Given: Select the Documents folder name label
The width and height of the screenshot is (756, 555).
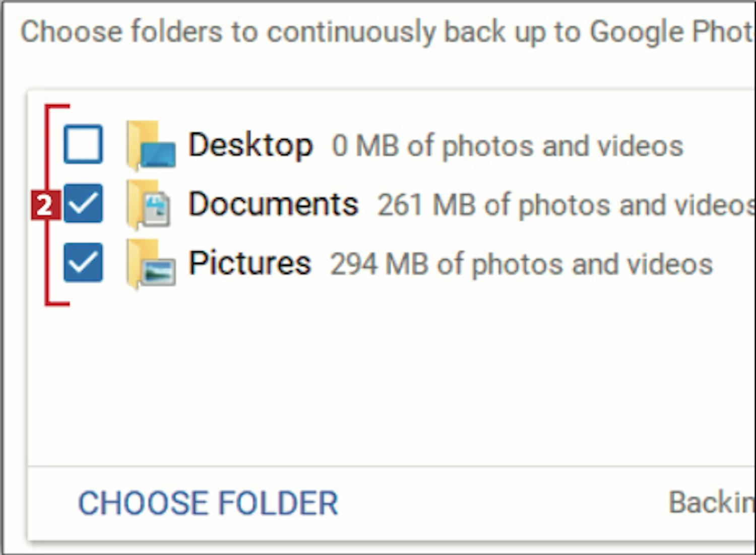Looking at the screenshot, I should [x=273, y=204].
